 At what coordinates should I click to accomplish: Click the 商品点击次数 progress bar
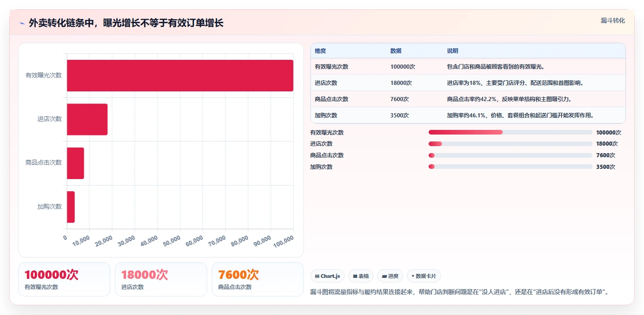[511, 155]
